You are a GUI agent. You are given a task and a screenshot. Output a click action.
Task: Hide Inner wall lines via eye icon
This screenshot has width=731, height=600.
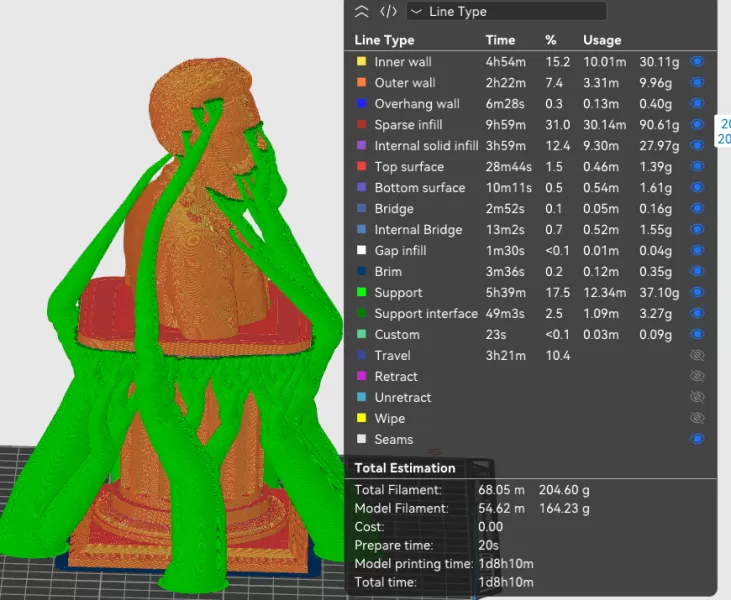697,62
